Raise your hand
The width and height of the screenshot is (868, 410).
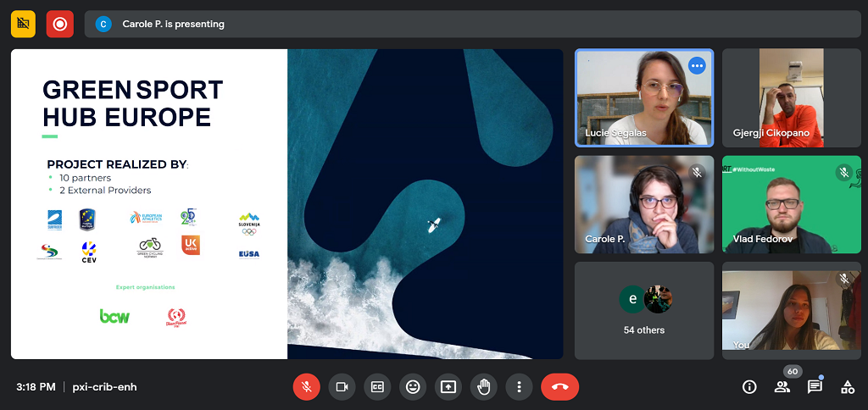tap(484, 387)
